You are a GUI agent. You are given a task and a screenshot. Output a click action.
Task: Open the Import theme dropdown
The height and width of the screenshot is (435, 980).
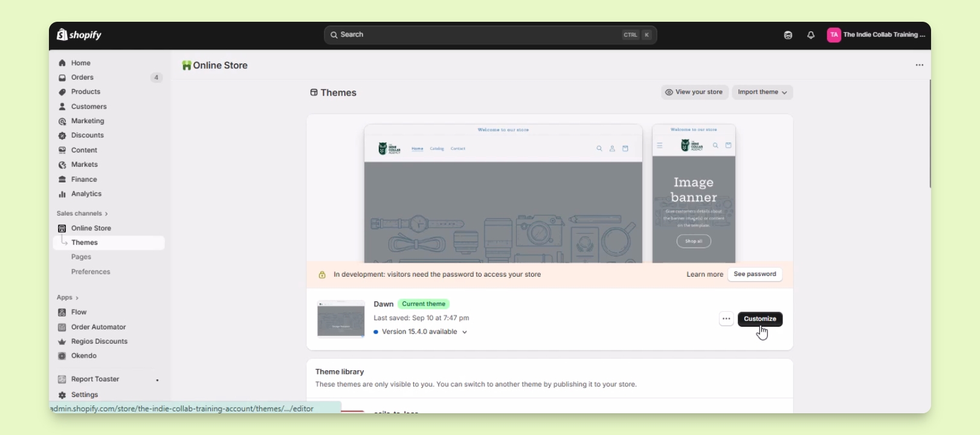tap(762, 92)
